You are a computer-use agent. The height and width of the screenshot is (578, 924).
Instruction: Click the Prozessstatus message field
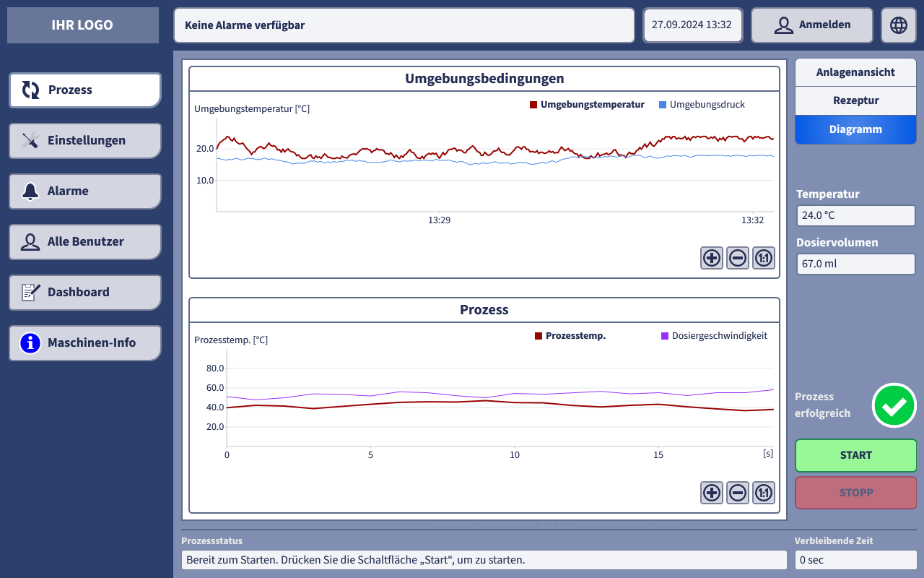click(x=484, y=560)
